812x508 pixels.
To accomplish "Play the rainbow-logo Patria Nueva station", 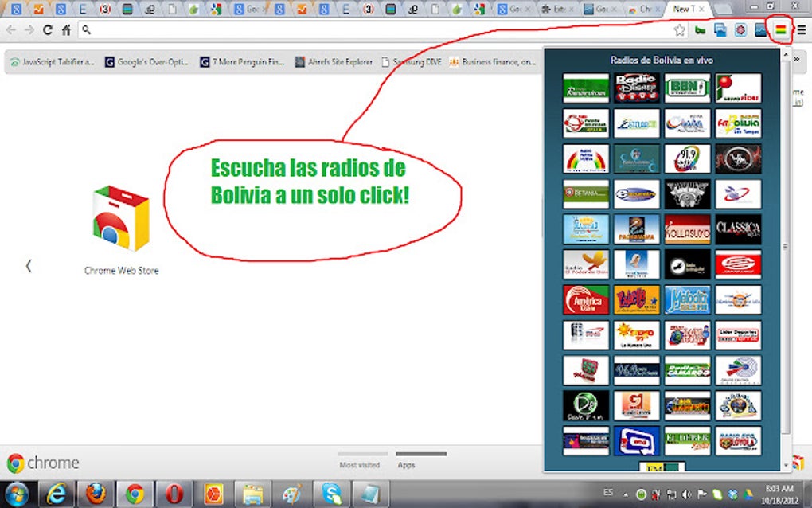I will point(586,158).
